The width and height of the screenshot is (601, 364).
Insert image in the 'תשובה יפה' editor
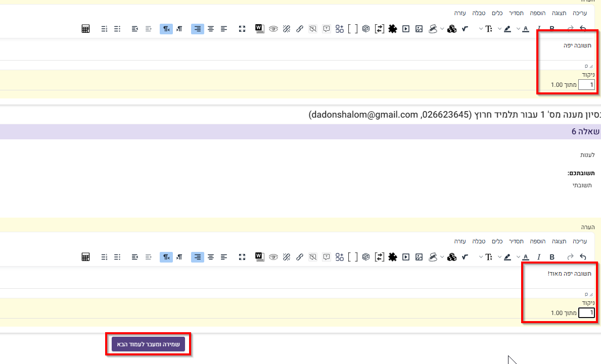click(419, 29)
